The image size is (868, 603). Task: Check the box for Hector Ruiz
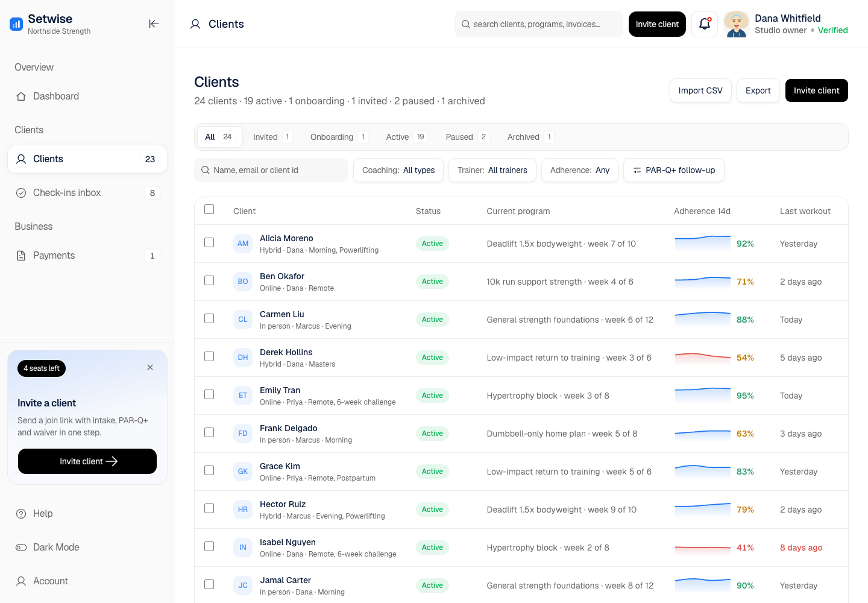coord(209,508)
